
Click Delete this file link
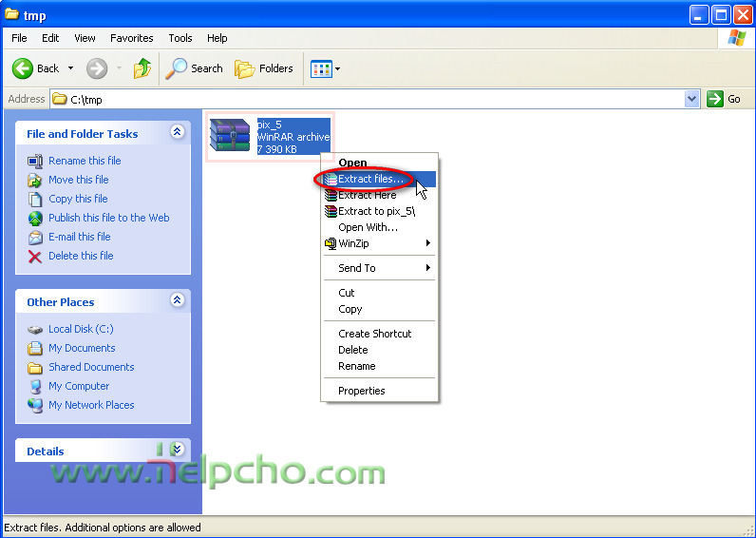[81, 256]
